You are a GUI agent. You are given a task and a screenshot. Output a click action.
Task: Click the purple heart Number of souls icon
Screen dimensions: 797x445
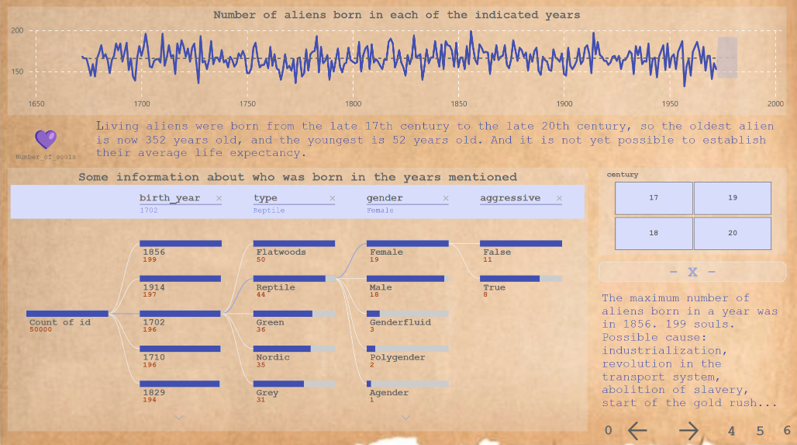tap(46, 139)
